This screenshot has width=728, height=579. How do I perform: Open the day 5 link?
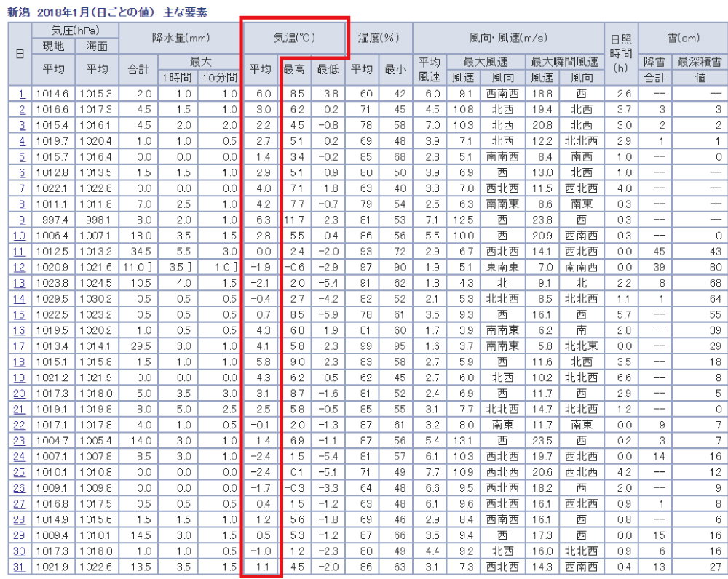[22, 156]
